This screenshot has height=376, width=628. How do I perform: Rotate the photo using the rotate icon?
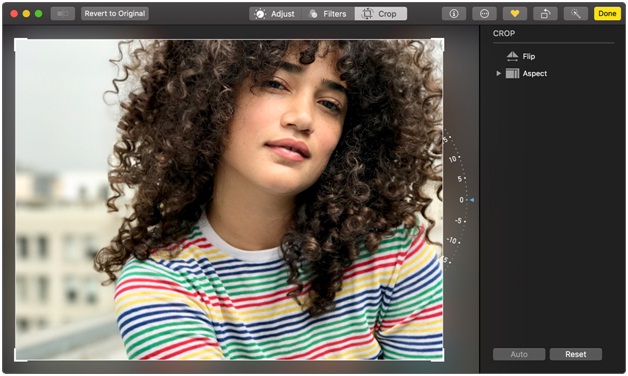[545, 14]
